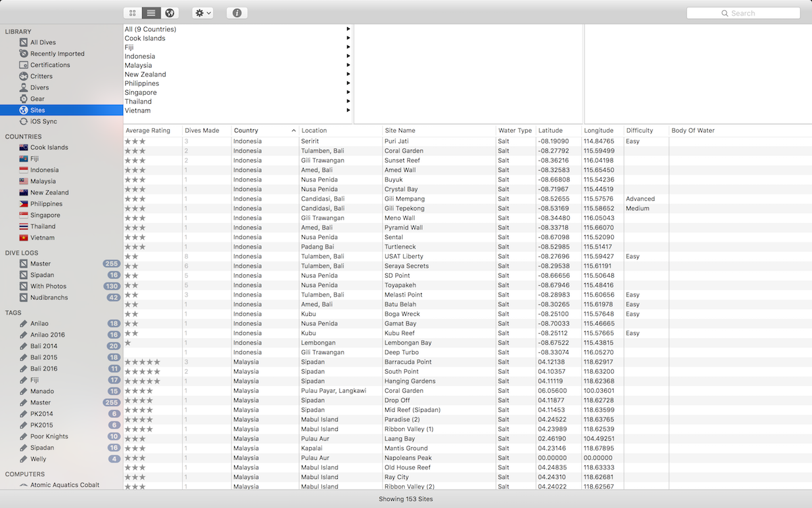Select the Anilao tag
This screenshot has height=508, width=812.
point(62,323)
